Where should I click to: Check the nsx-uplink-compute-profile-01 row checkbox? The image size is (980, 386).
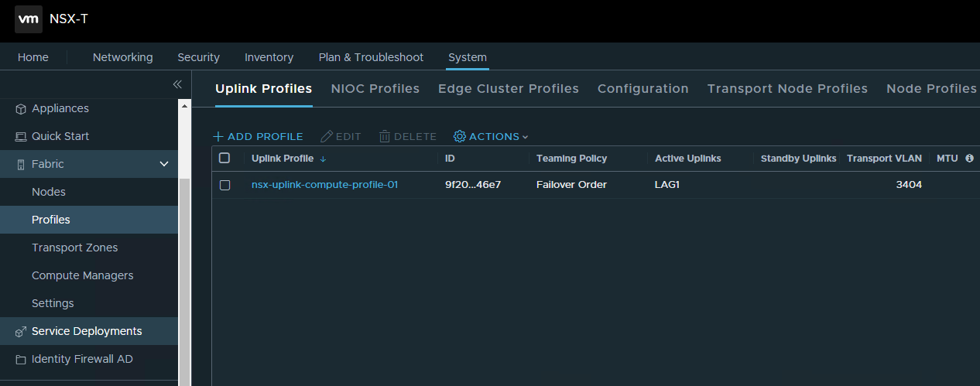(224, 185)
